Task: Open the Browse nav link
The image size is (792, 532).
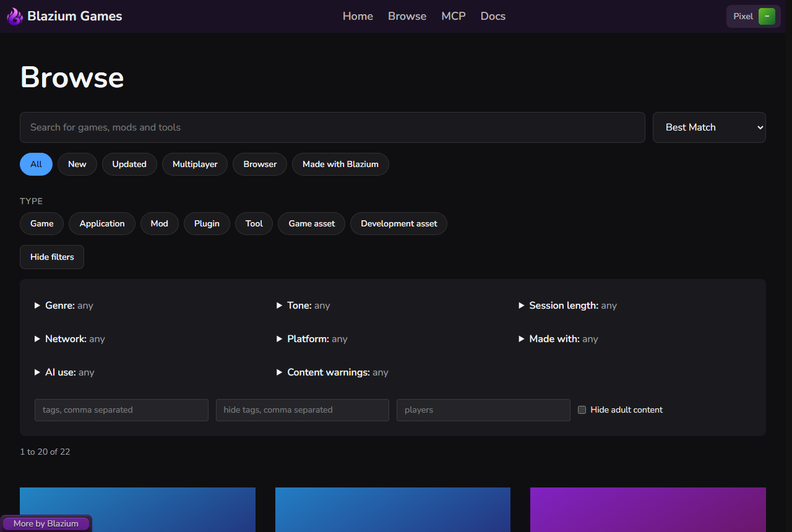Action: [407, 16]
